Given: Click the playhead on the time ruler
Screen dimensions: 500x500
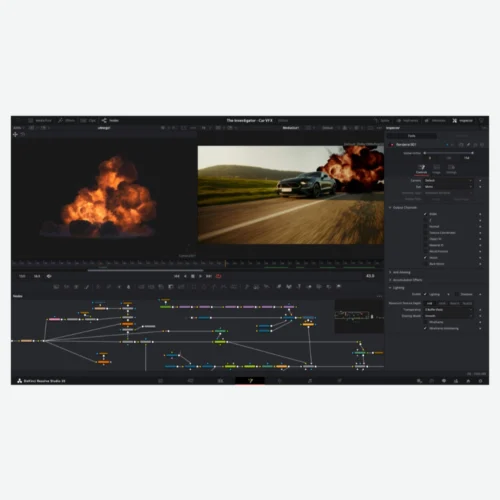Looking at the screenshot, I should tap(226, 263).
